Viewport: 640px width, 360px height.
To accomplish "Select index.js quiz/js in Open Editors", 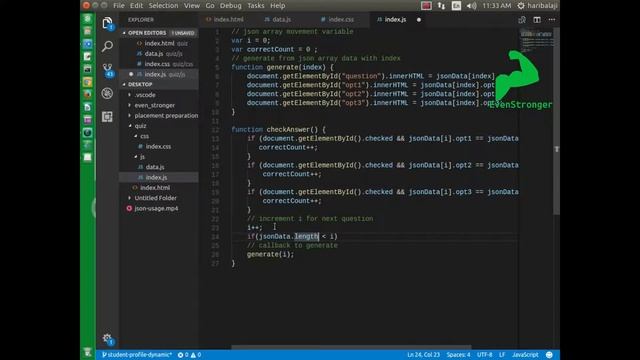I will tap(159, 74).
